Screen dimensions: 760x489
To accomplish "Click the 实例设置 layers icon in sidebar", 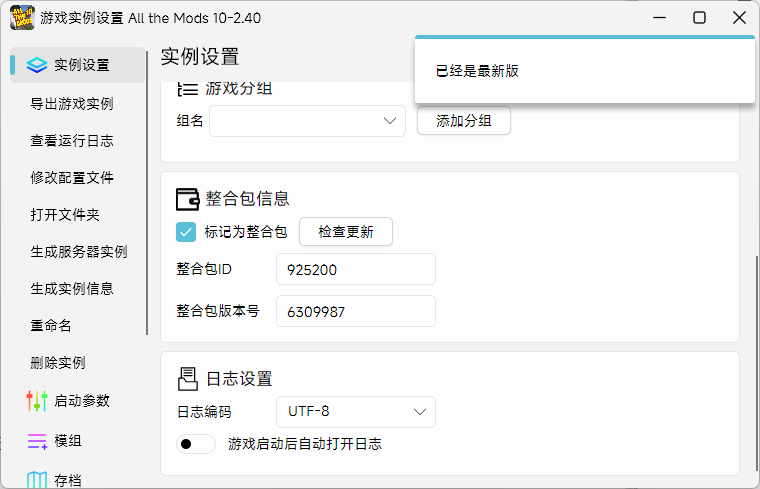I will (37, 65).
